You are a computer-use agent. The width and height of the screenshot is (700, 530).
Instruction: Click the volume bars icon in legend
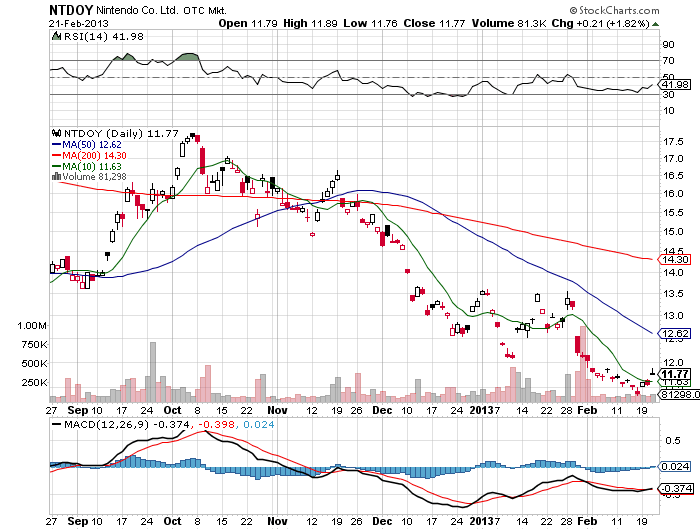(x=56, y=177)
